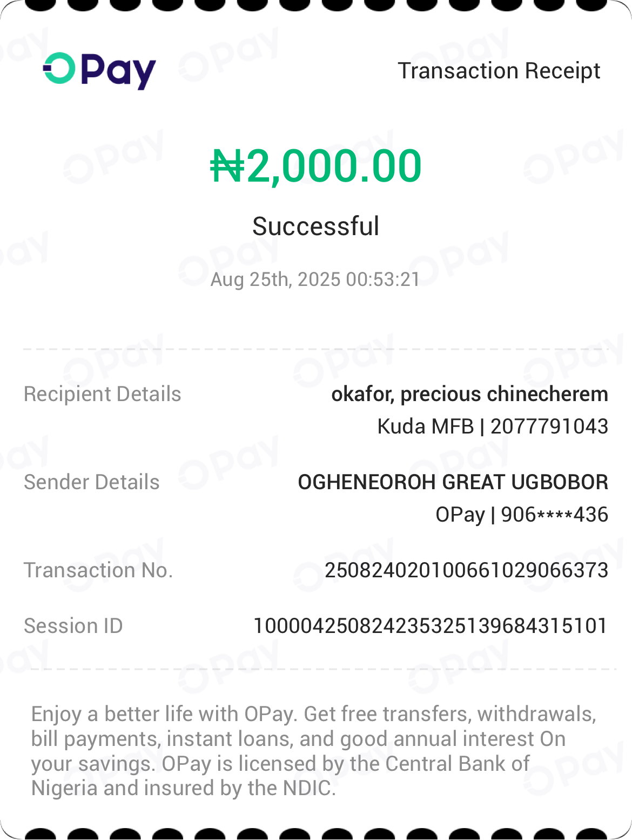Click the dashed divider above Recipient Details
This screenshot has height=840, width=632.
315,349
